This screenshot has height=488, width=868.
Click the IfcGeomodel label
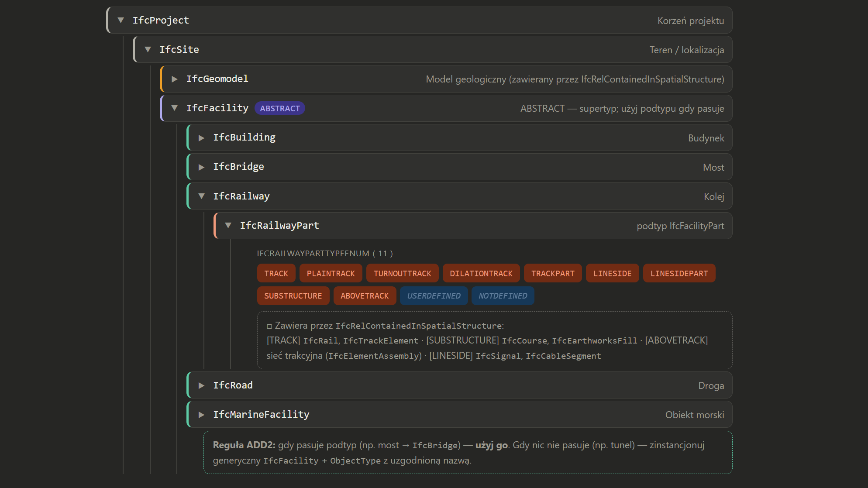217,79
